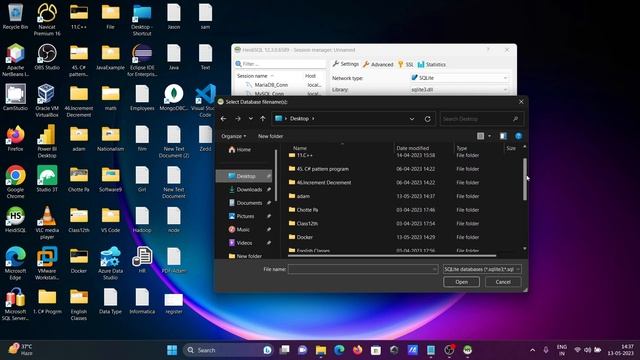640x360 pixels.
Task: Open HeidiSQL Network type SQLite dropdown
Action: pos(460,78)
